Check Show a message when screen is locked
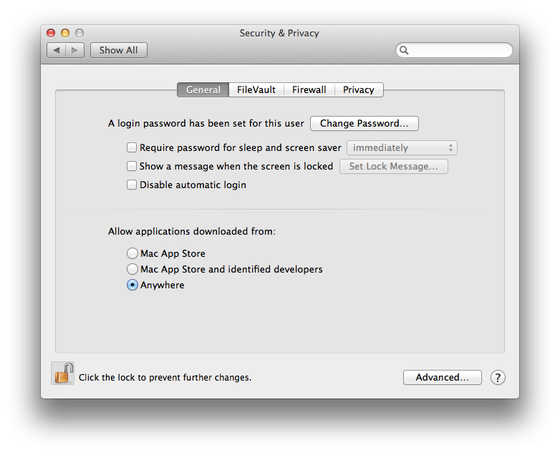This screenshot has width=560, height=455. (x=132, y=166)
